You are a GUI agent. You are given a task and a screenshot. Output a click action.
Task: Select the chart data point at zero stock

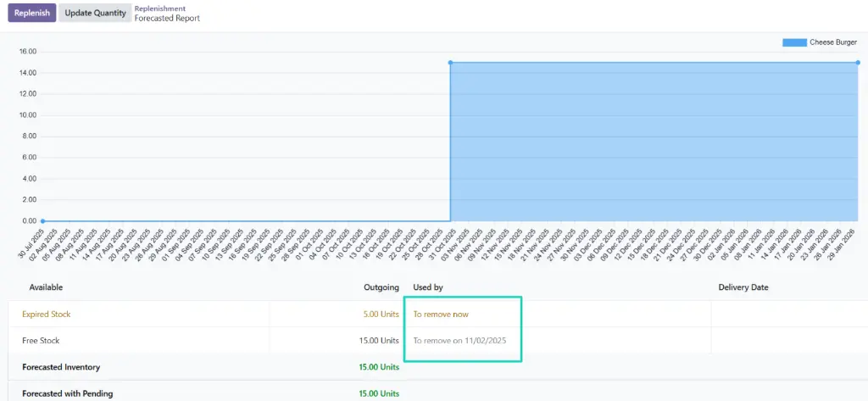pos(43,221)
